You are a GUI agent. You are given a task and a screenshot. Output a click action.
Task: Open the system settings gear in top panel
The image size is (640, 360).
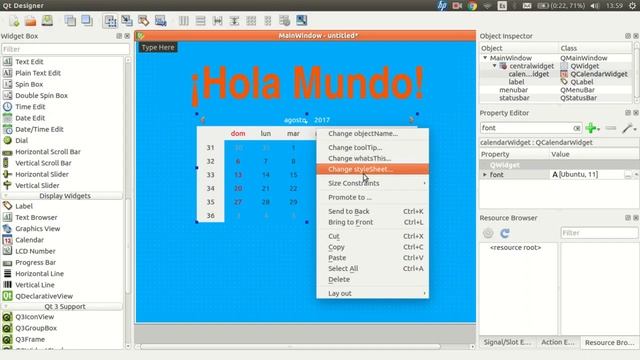632,6
